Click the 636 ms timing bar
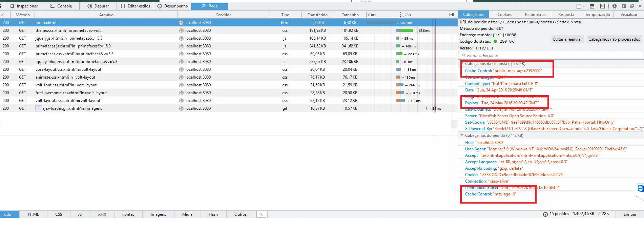This screenshot has height=231, width=644. tap(405, 30)
